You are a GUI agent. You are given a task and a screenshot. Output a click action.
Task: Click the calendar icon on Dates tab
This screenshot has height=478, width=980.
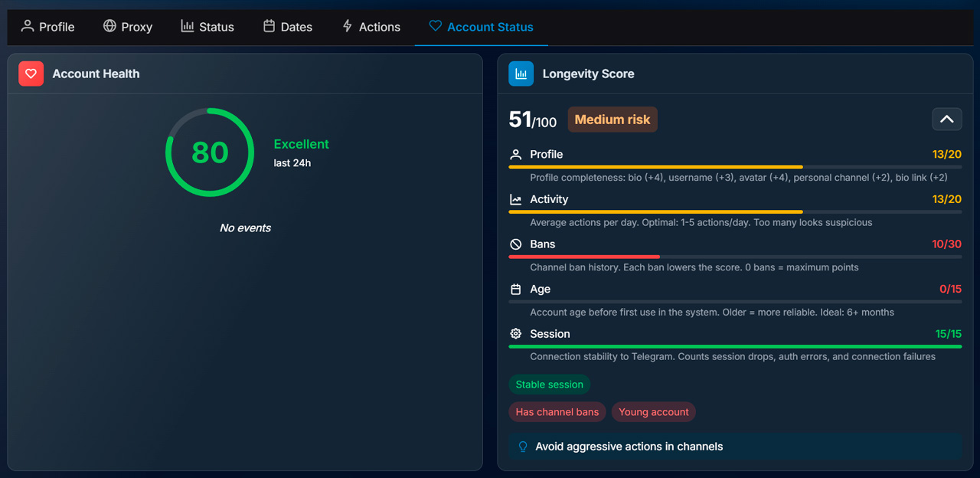pos(269,26)
